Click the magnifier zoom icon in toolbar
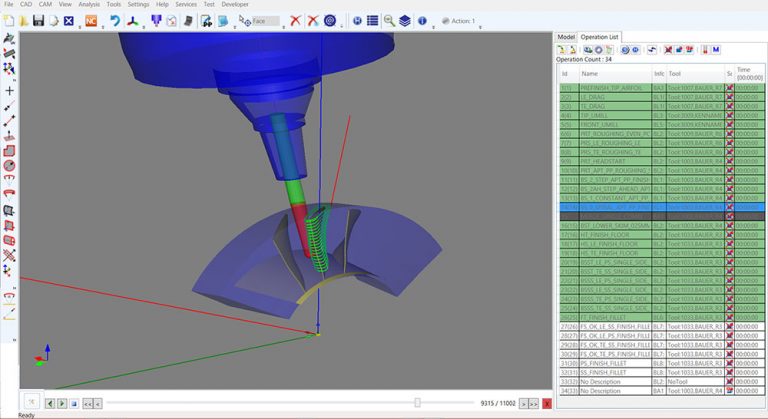Viewport: 768px width, 419px height. point(389,21)
